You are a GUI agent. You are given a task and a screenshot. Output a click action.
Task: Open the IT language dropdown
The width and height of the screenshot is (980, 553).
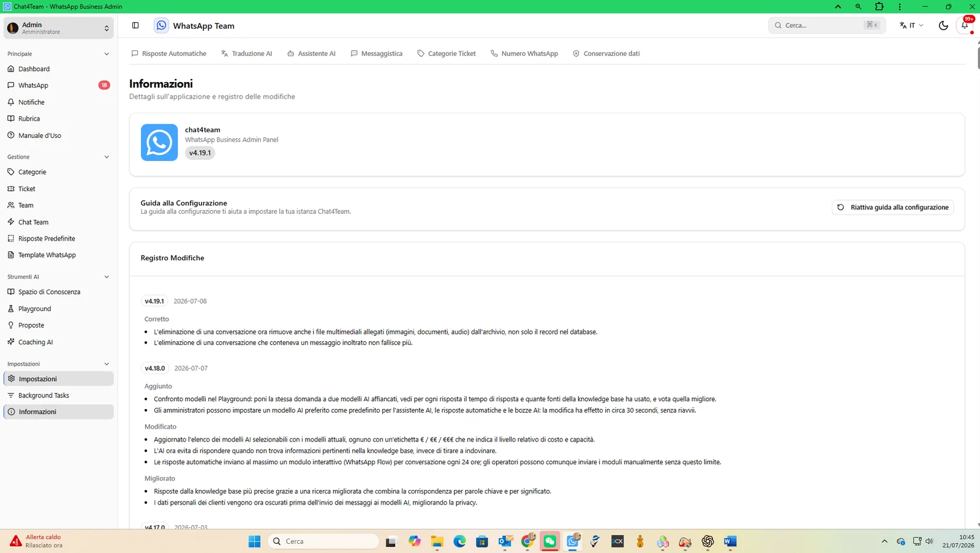(911, 25)
